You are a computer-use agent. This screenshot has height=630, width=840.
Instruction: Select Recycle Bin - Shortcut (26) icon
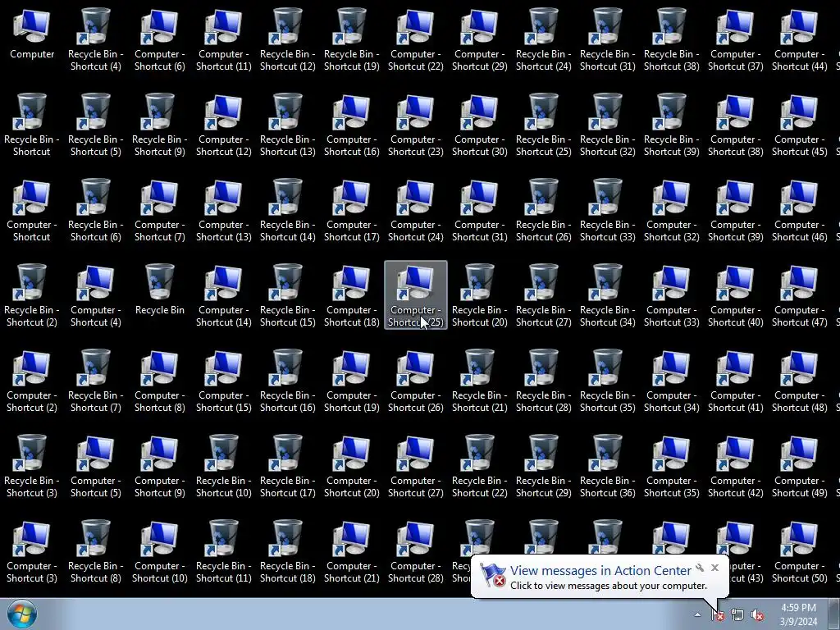[x=544, y=211]
